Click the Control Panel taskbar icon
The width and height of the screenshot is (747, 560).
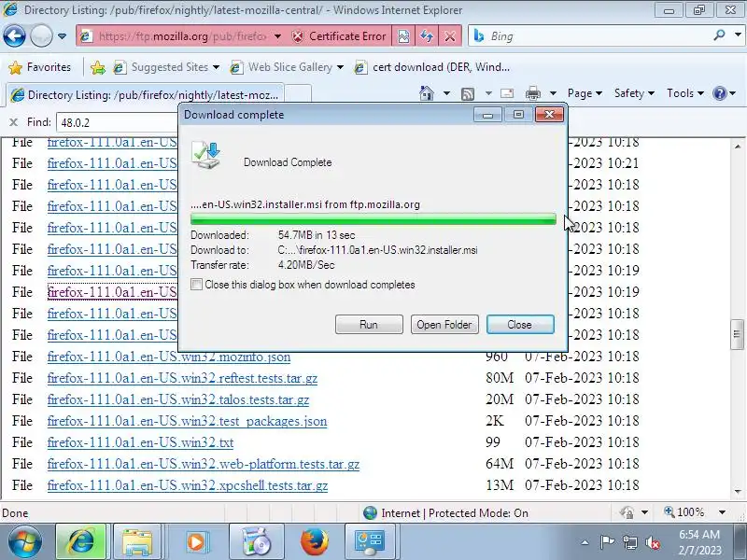tap(370, 541)
